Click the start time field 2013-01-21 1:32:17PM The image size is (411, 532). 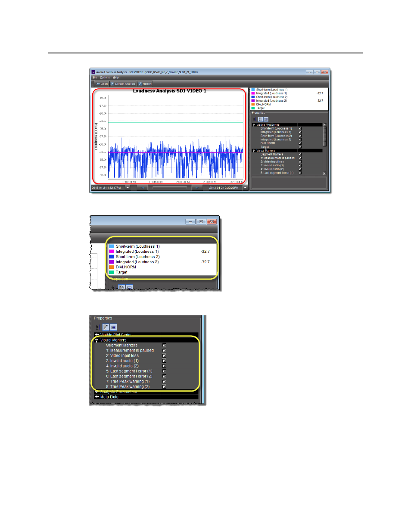click(x=108, y=188)
